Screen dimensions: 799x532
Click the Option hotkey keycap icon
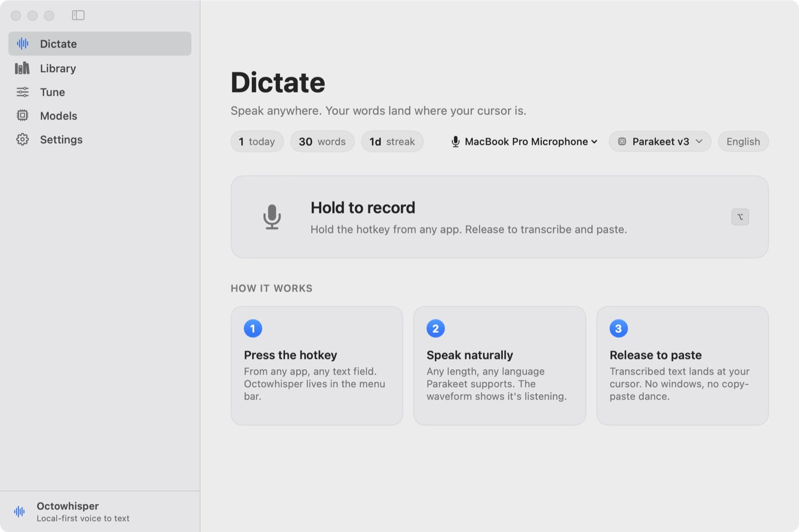tap(740, 217)
